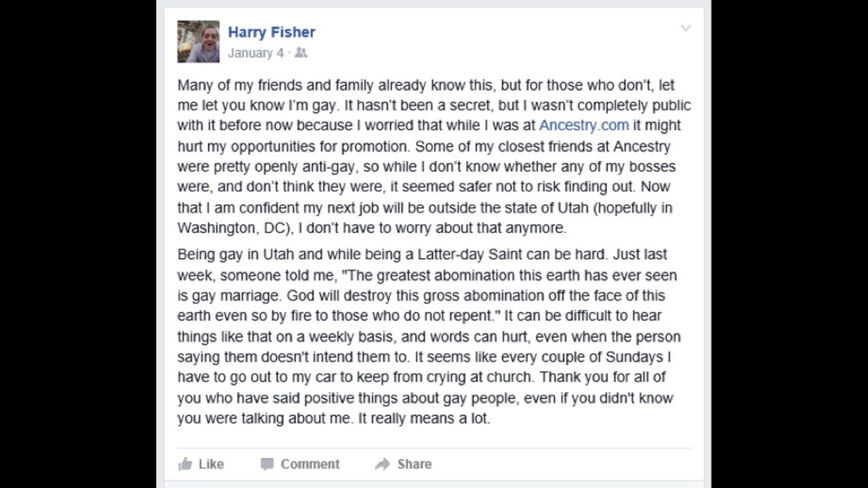Click Harry Fisher's profile picture
The height and width of the screenshot is (488, 868).
pos(199,40)
